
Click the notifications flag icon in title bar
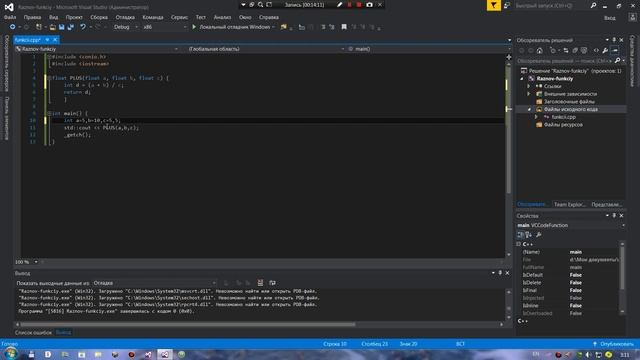coord(493,5)
